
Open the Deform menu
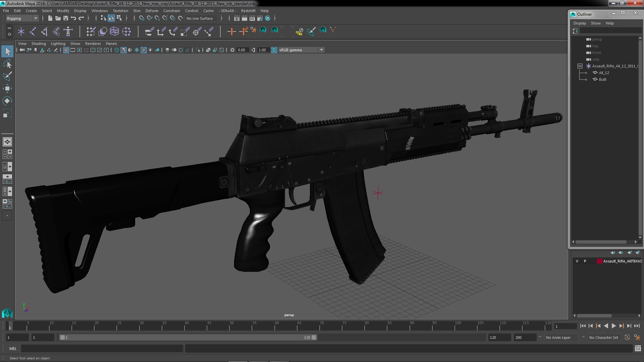(x=152, y=11)
